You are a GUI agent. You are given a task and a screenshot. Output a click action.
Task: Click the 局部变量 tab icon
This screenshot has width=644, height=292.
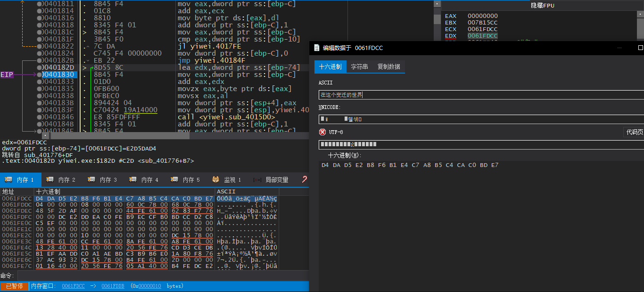click(257, 180)
